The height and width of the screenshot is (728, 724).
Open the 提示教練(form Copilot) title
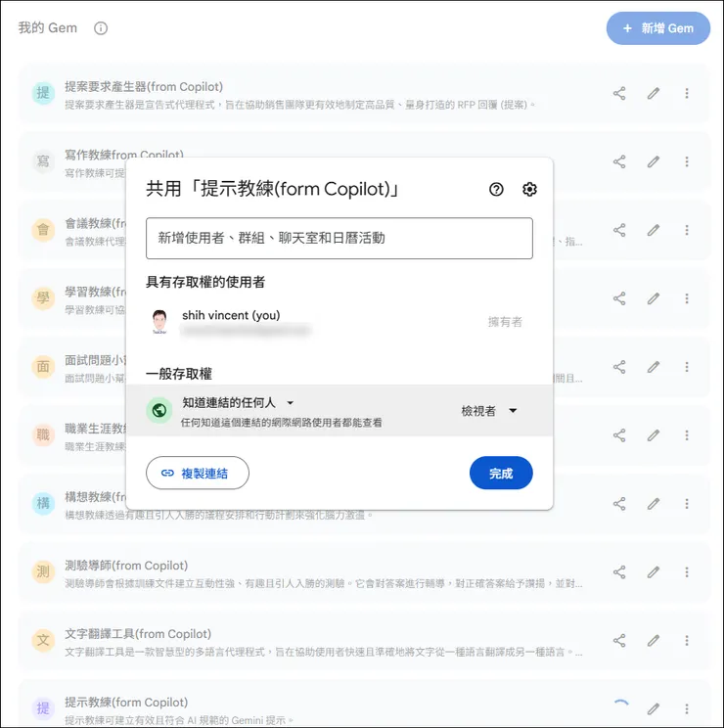coord(126,702)
